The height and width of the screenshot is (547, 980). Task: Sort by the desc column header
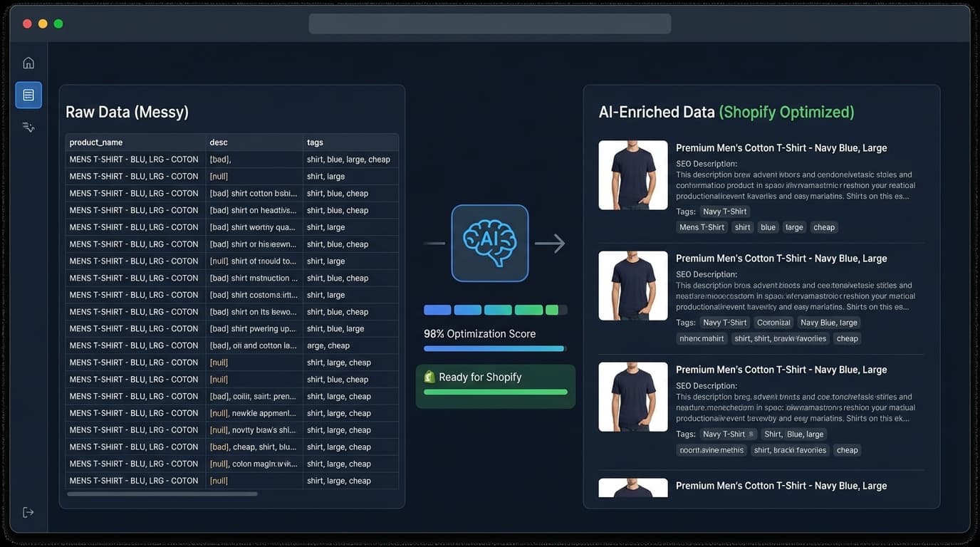pos(218,142)
